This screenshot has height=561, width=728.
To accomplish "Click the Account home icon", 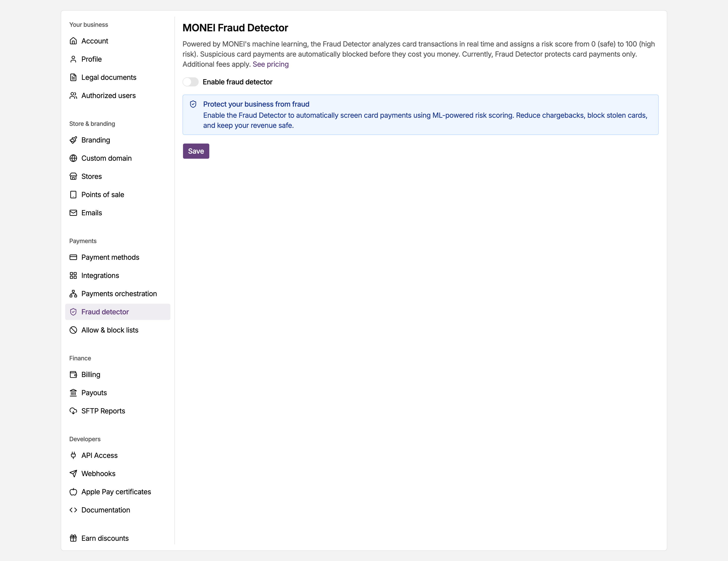I will (73, 41).
